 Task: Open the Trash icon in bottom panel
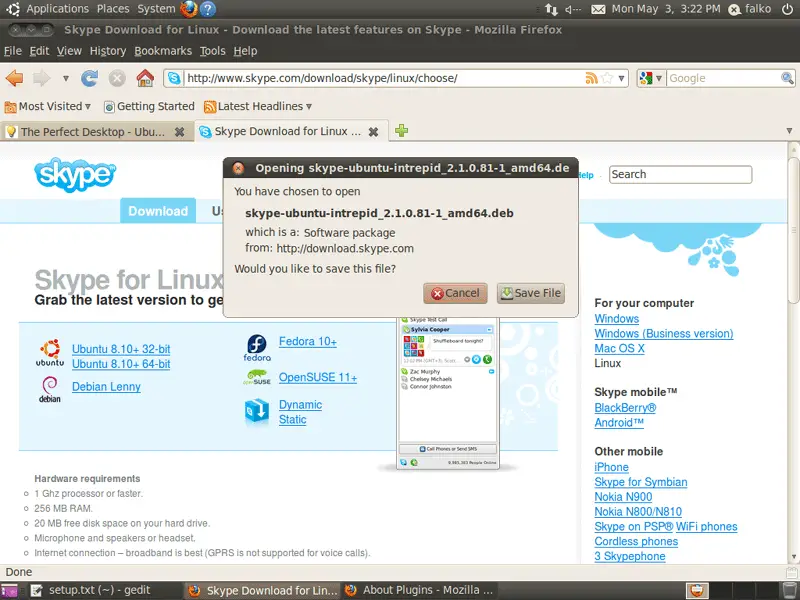(x=788, y=590)
